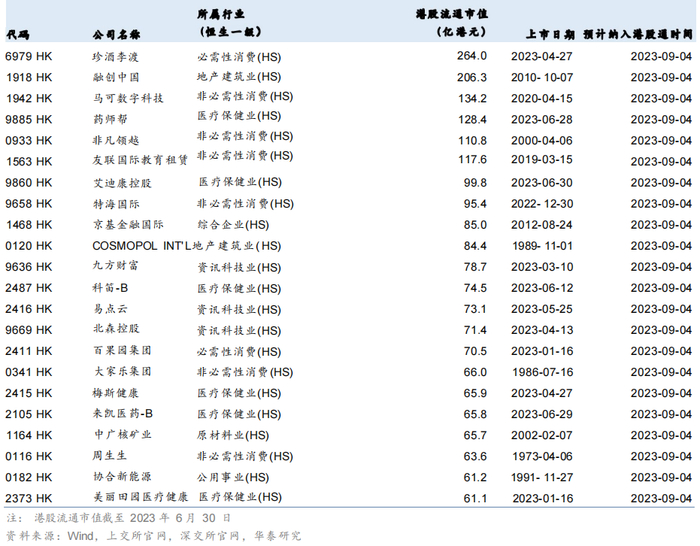Select stock code 0933 HK
700x546 pixels.
(29, 140)
